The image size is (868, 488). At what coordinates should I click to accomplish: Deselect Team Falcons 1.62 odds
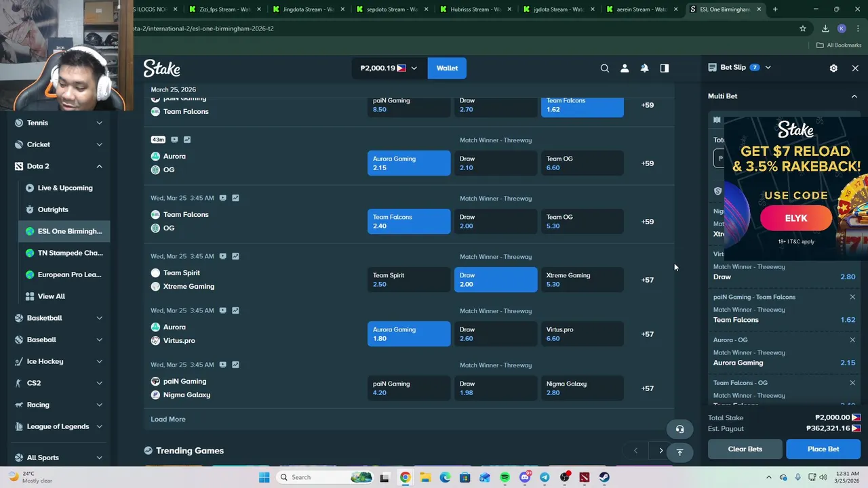coord(582,106)
